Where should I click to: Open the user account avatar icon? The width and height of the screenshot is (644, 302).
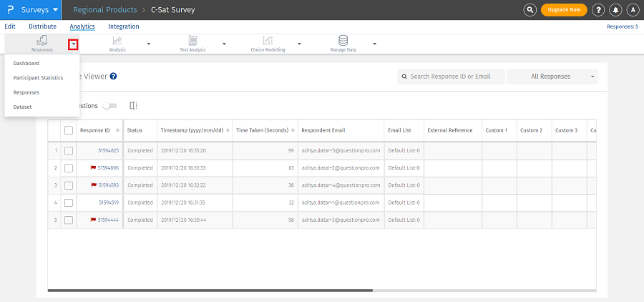point(633,10)
